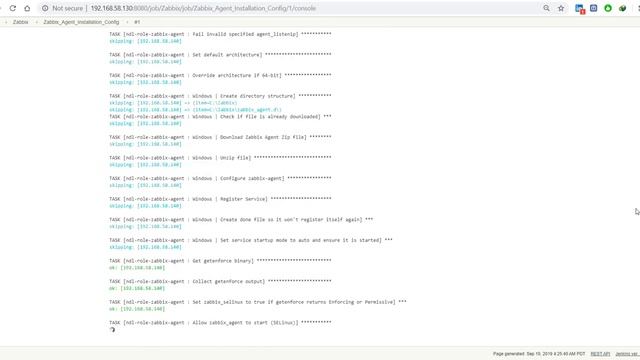Viewport: 640px width, 360px height.
Task: Go to the browser home page icon
Action: coord(27,8)
